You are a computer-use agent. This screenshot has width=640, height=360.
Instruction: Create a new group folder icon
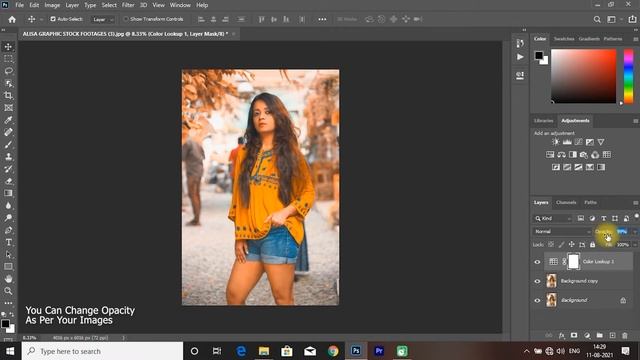(x=600, y=336)
